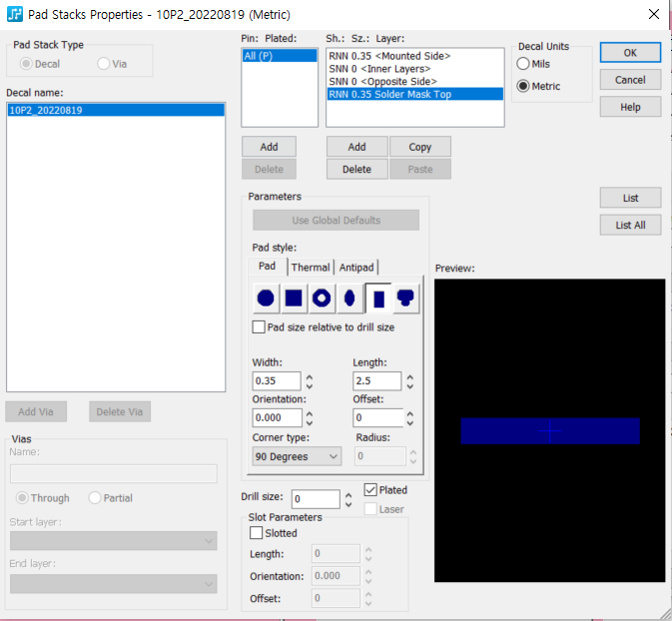Choose the annular ring pad shape
Viewport: 672px width, 621px height.
(x=322, y=298)
